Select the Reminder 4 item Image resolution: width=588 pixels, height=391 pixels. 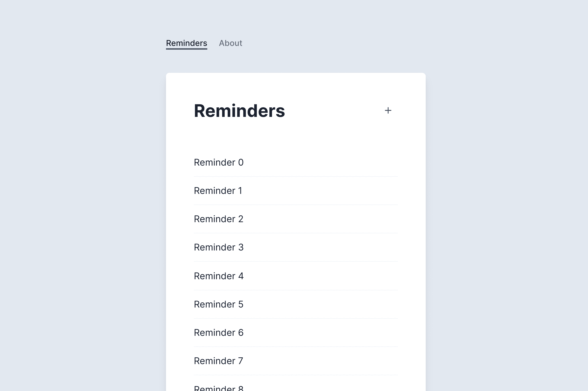coord(296,276)
